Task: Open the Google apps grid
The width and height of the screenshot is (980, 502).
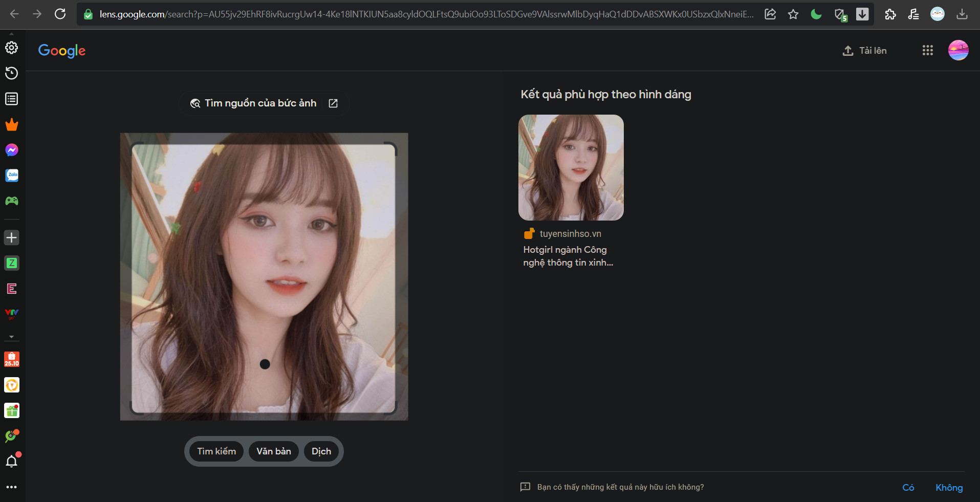Action: pos(927,50)
